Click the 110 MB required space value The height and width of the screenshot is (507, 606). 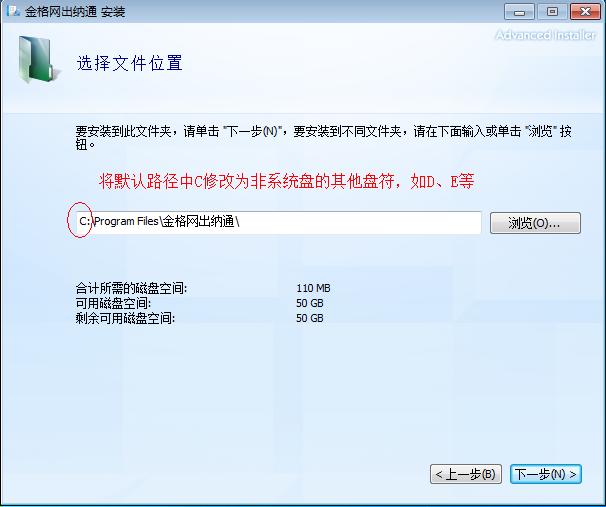tap(314, 289)
